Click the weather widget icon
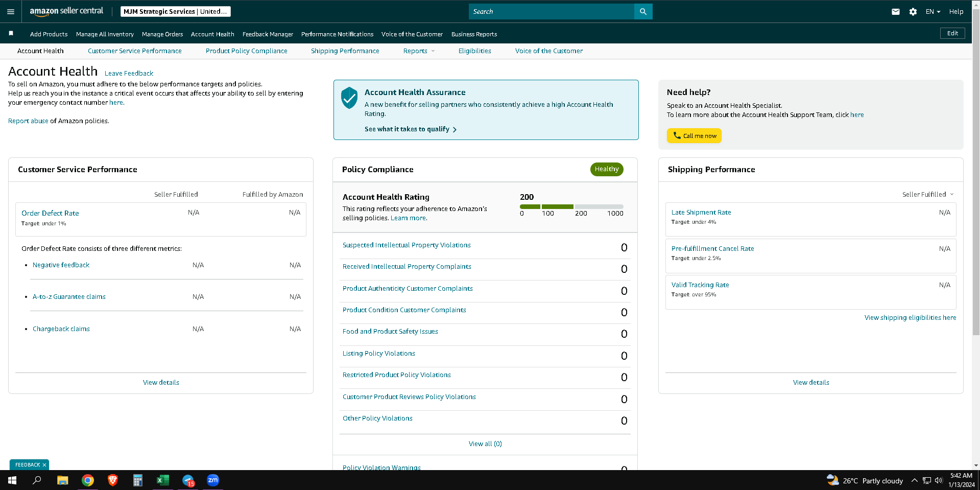The image size is (980, 490). (833, 480)
